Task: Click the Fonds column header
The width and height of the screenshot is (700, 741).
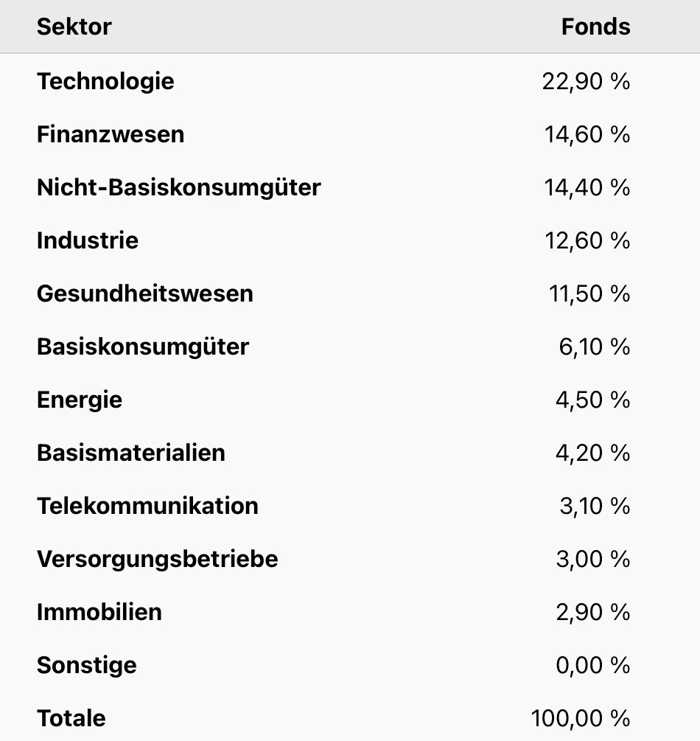Action: pos(595,27)
